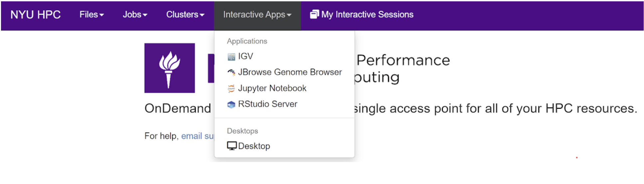
Task: Click the Desktops section header
Action: (x=242, y=131)
